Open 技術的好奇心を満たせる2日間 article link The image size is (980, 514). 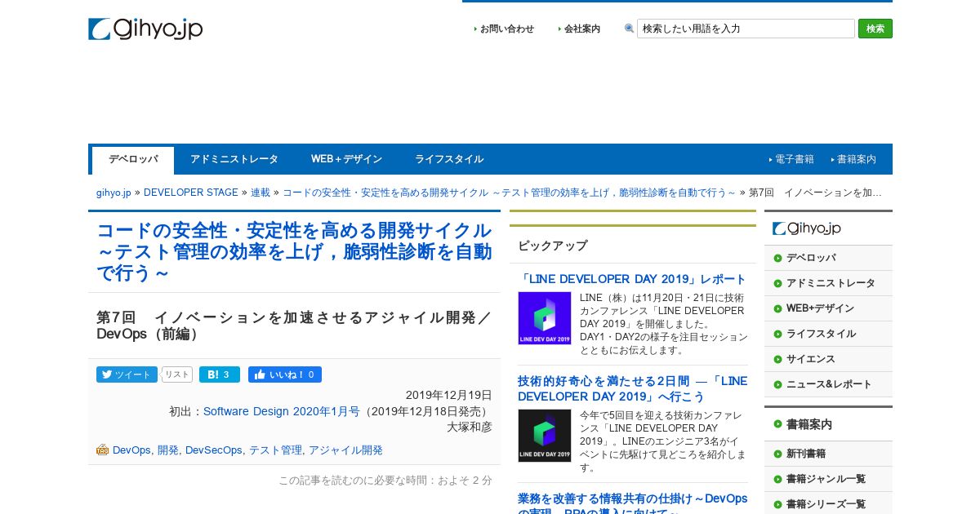[x=632, y=388]
